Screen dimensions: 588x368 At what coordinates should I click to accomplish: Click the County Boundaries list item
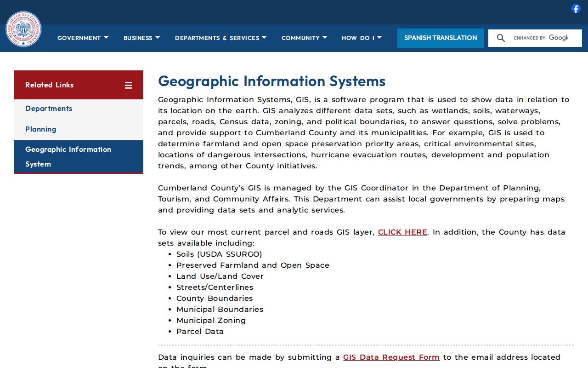coord(215,299)
